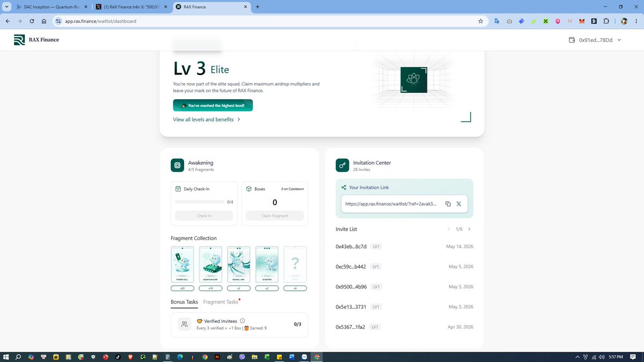The width and height of the screenshot is (644, 362).
Task: Go to next invite list page
Action: point(469,229)
